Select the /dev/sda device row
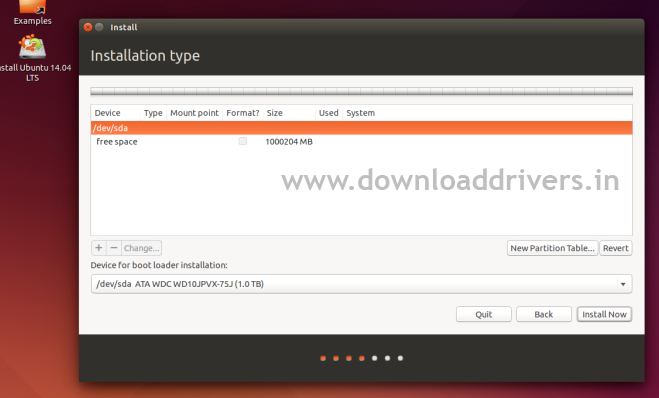Screen dimensions: 659x398 (361, 128)
